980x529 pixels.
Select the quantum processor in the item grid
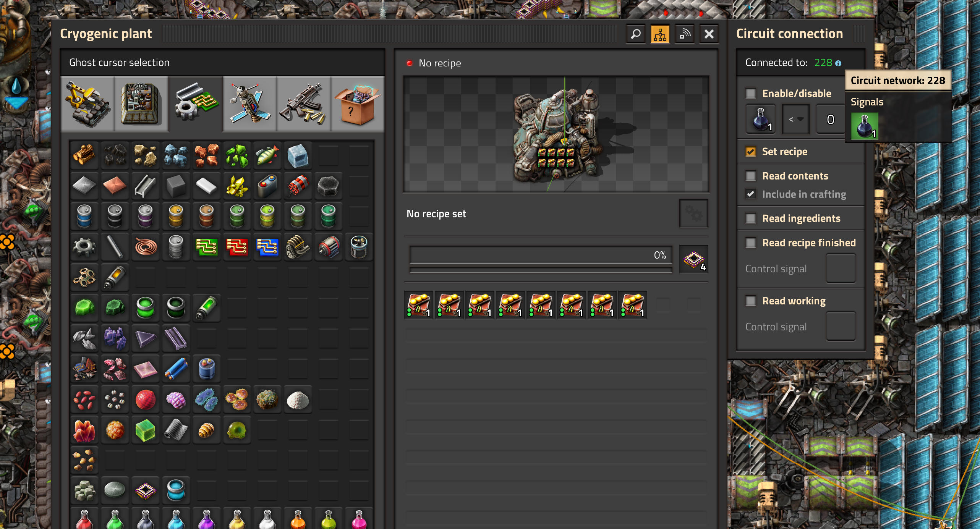click(146, 491)
